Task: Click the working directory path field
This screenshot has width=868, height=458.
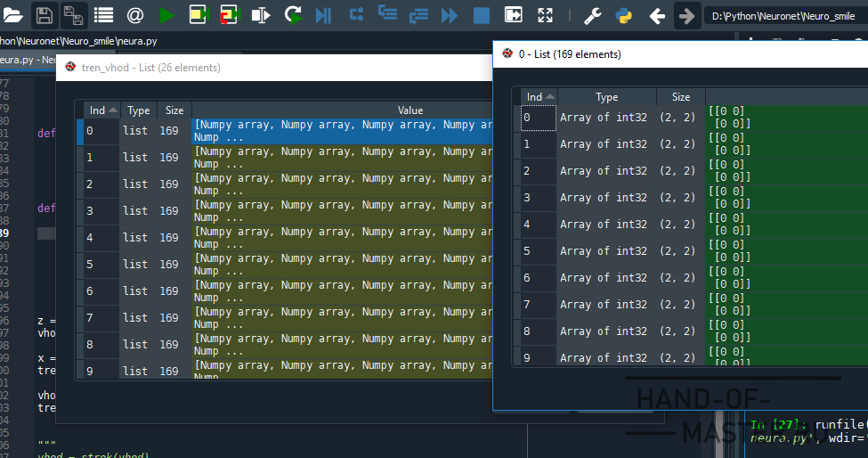Action: point(783,16)
